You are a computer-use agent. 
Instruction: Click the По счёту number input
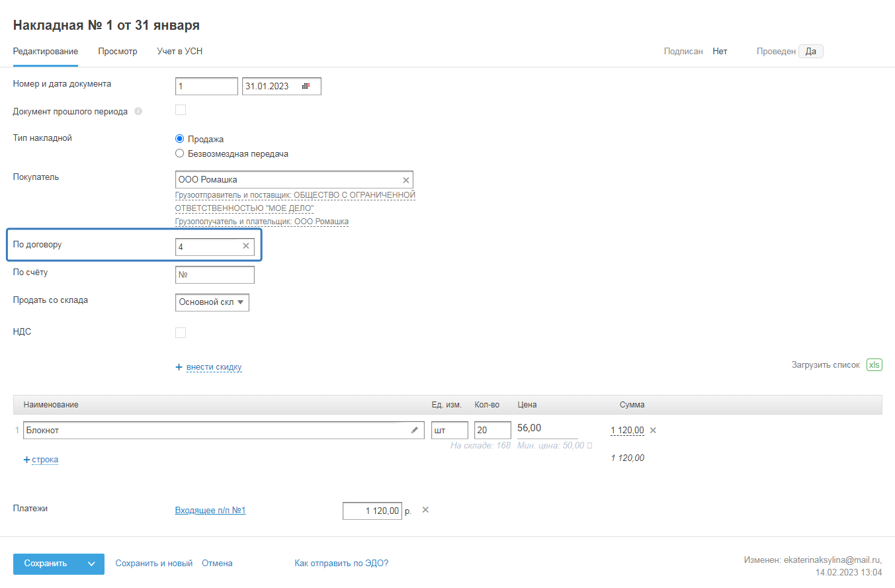click(215, 275)
